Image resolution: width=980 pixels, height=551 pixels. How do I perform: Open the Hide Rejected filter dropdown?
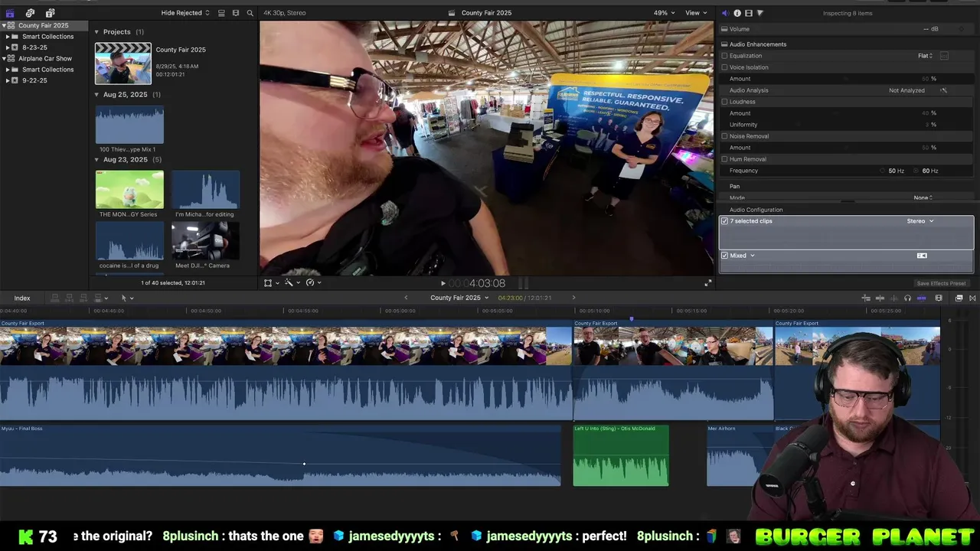click(185, 13)
